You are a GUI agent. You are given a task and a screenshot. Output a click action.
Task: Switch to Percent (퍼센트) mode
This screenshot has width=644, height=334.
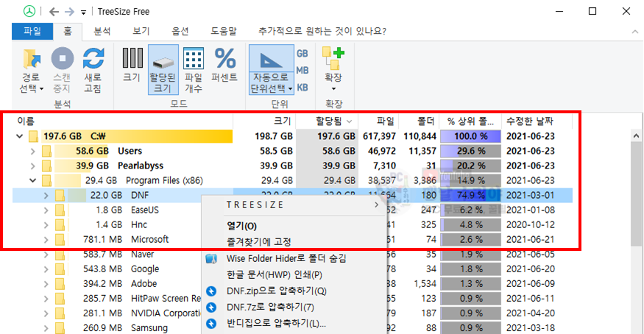coord(224,65)
